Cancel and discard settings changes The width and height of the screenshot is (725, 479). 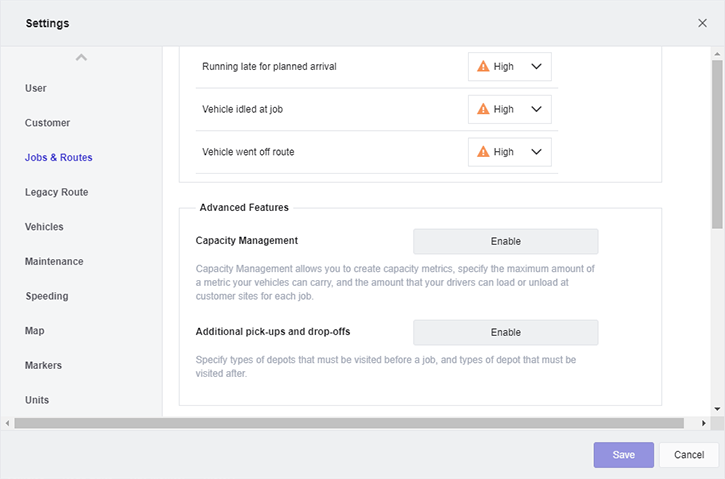688,455
